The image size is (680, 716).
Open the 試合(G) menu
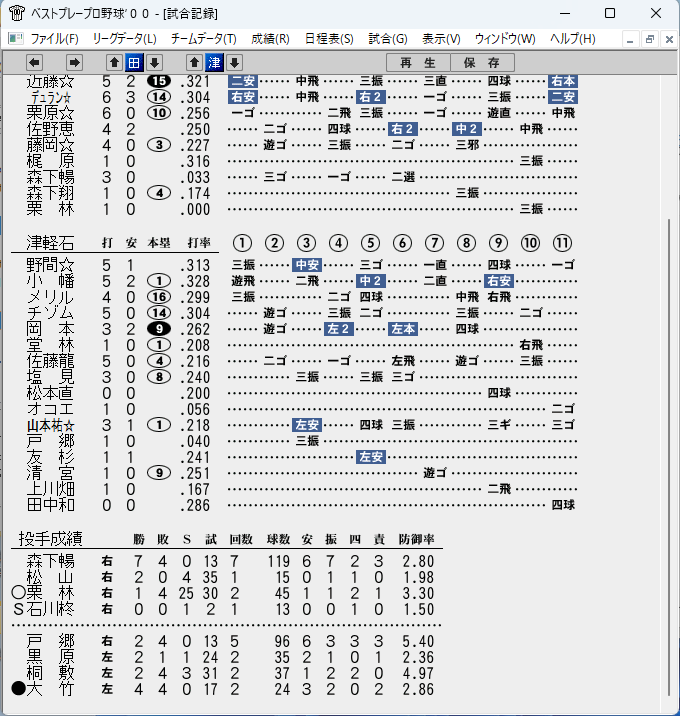click(x=388, y=39)
